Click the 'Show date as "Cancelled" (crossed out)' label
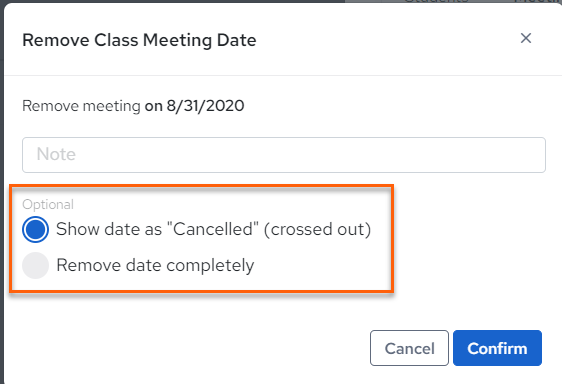Image resolution: width=562 pixels, height=384 pixels. tap(214, 229)
